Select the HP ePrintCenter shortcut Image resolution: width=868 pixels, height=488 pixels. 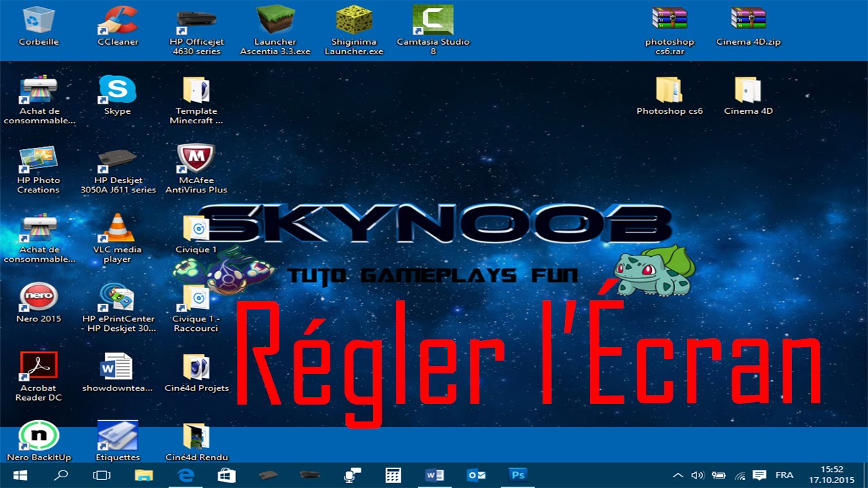point(117,308)
